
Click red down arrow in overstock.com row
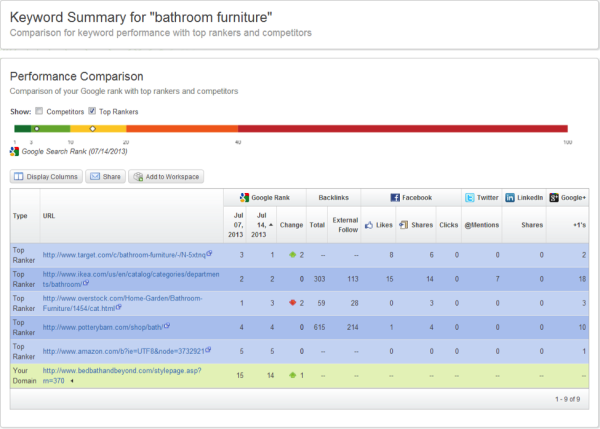(x=292, y=303)
